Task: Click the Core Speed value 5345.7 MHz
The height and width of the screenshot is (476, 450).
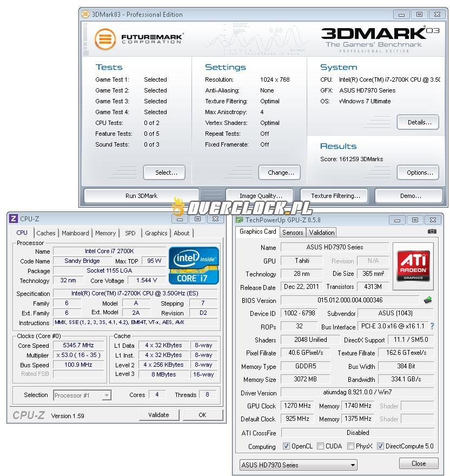Action: pos(78,345)
